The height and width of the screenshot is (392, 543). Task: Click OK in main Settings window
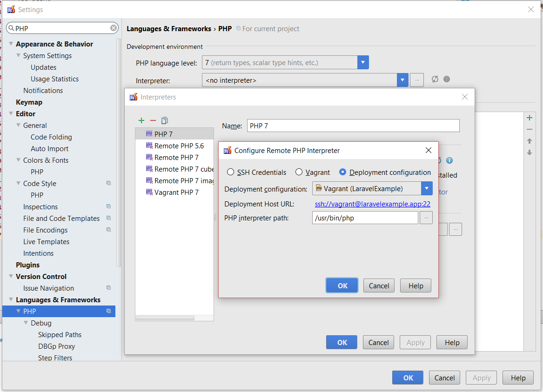[408, 378]
